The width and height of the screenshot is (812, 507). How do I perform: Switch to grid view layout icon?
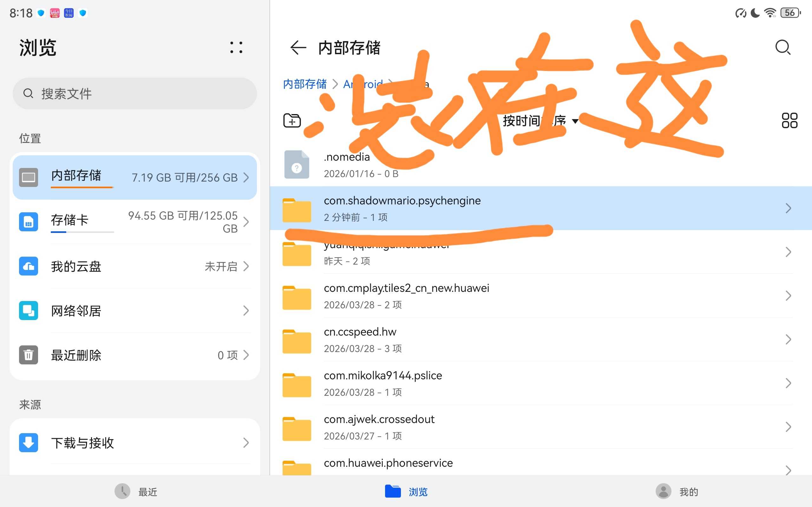coord(789,121)
